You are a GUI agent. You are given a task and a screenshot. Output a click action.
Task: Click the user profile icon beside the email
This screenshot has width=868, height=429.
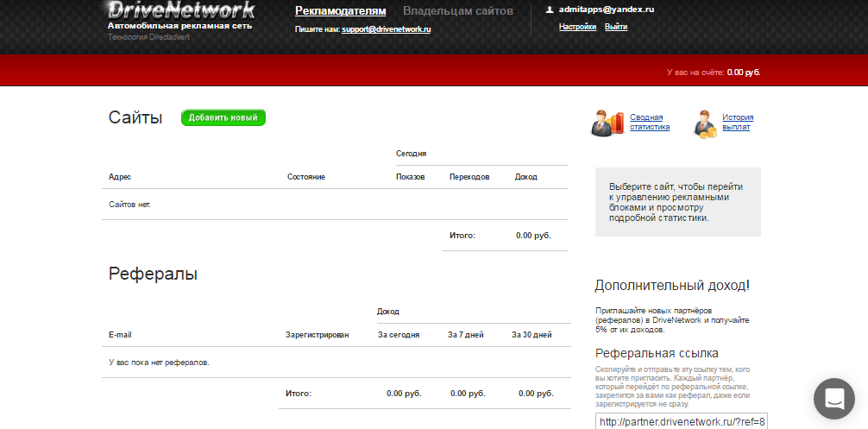(549, 9)
